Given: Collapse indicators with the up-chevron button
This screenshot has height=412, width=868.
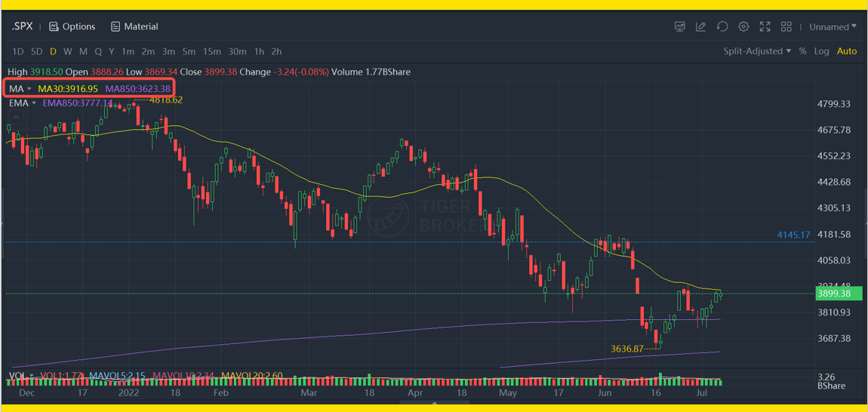Looking at the screenshot, I should pos(16,118).
